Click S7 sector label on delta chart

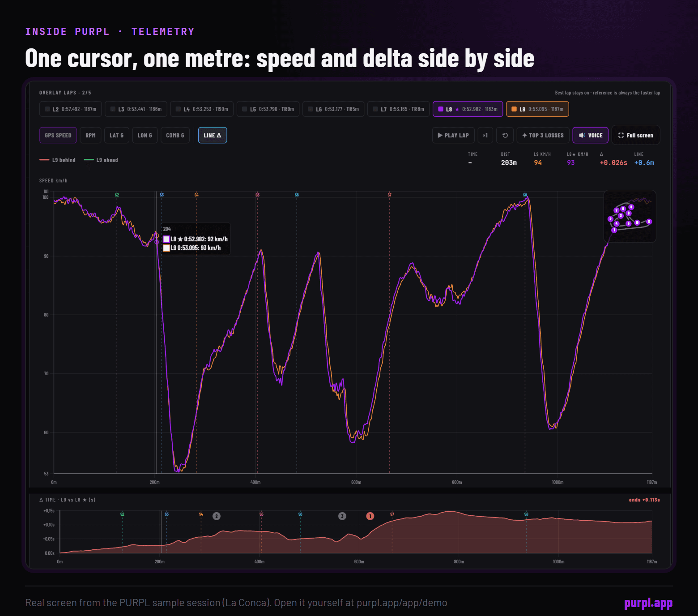(x=392, y=514)
